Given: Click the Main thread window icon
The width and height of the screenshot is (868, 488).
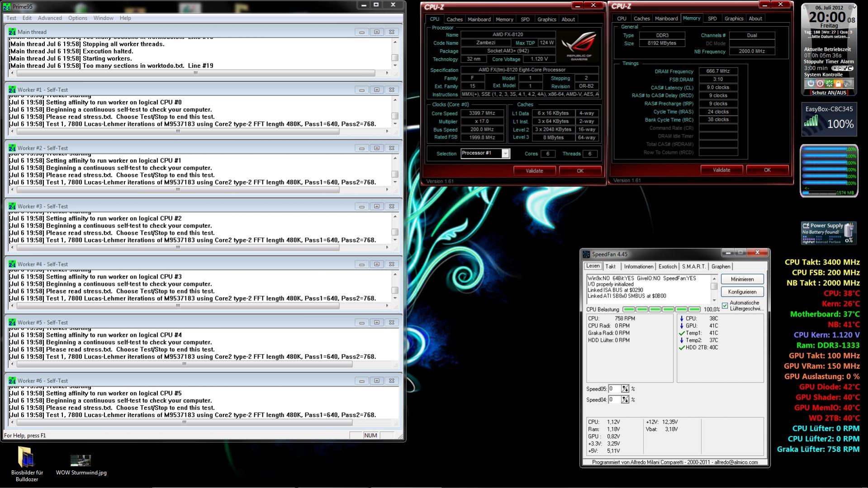Looking at the screenshot, I should click(13, 32).
